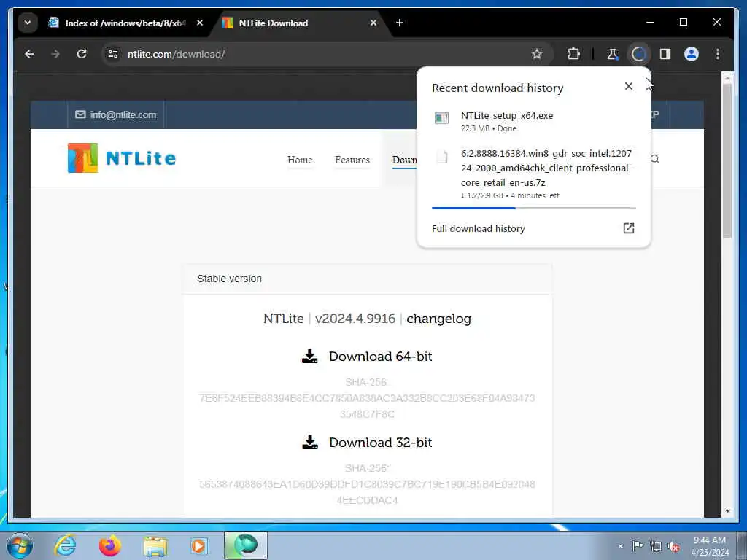Click the page vertical scrollbar thumb

[x=727, y=160]
